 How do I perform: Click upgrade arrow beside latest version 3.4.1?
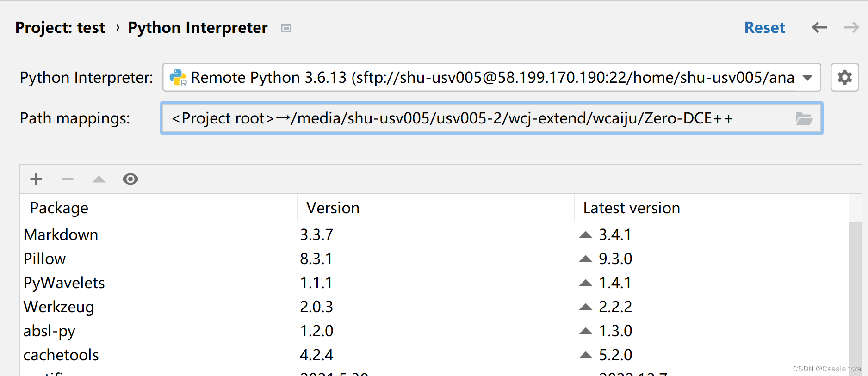point(586,234)
